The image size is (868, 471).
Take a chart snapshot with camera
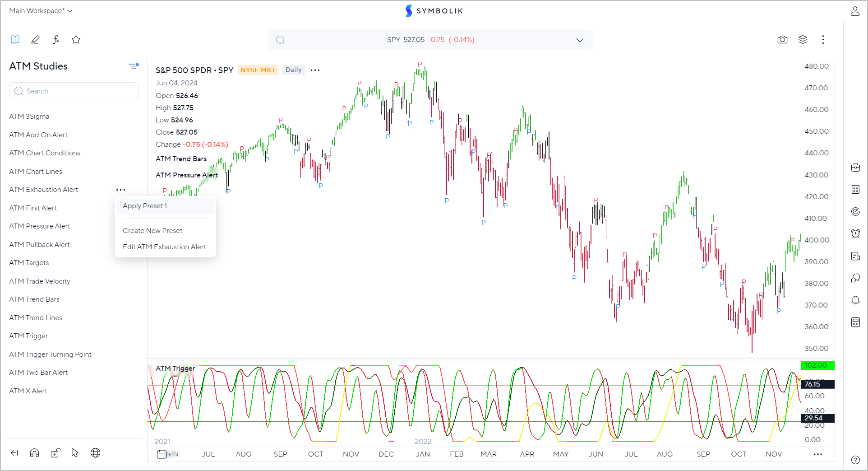pos(782,40)
